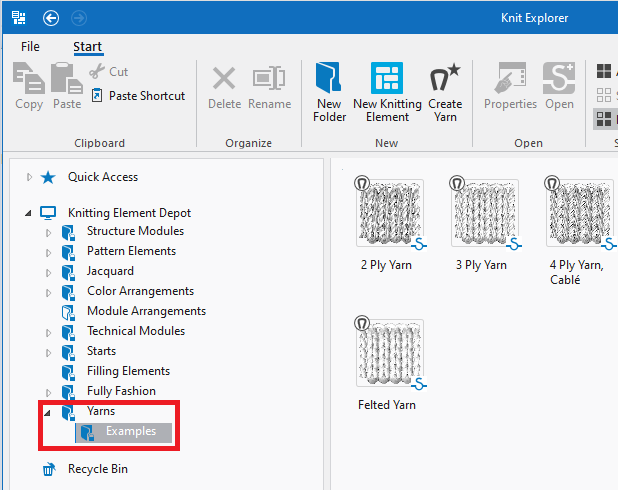Select the Examples folder in tree

click(x=130, y=432)
